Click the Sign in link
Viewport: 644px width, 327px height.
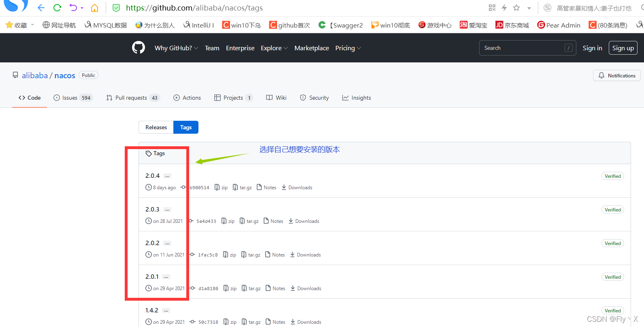point(592,48)
